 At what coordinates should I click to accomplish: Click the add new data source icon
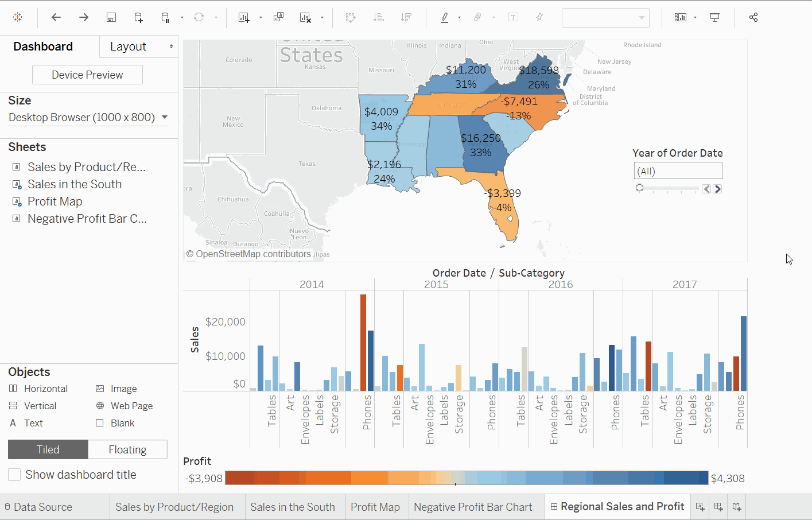coord(138,17)
